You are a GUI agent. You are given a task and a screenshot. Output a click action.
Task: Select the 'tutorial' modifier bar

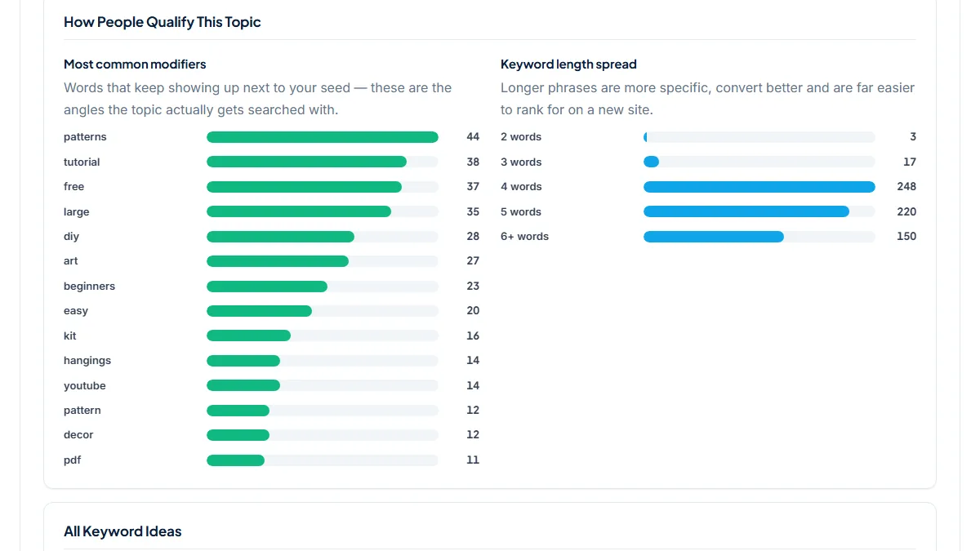323,162
